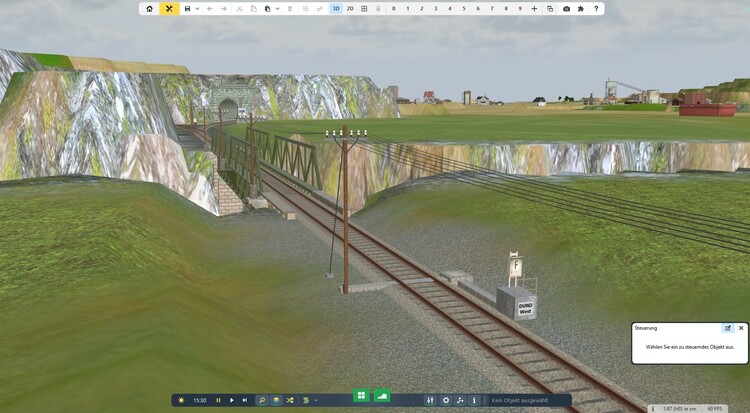This screenshot has height=413, width=750.
Task: Toggle the layers display in bottom bar
Action: click(x=276, y=400)
